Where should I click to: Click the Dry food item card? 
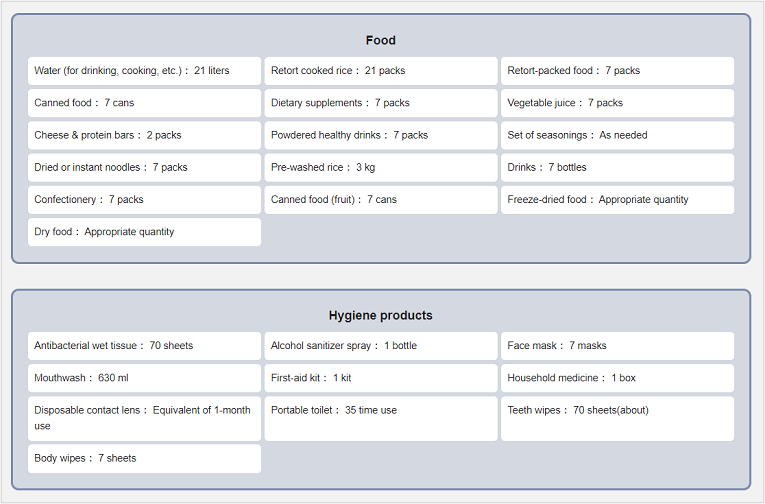[145, 232]
